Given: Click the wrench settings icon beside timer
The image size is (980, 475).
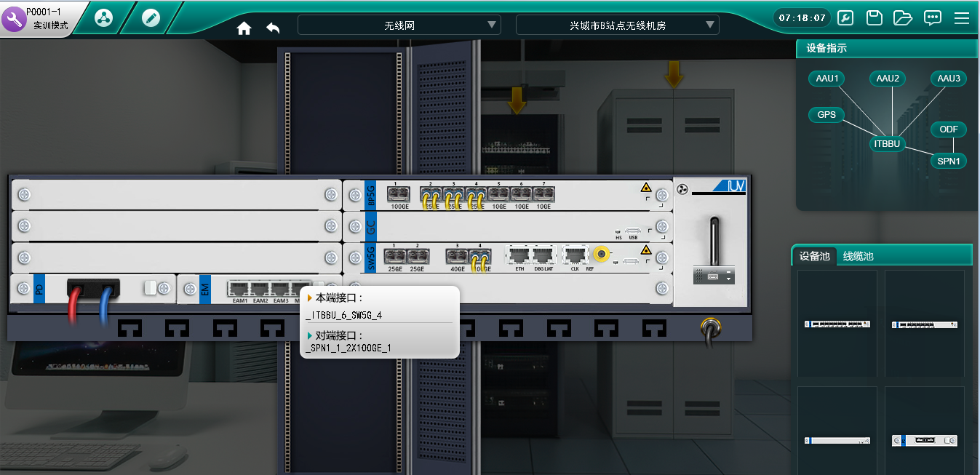Looking at the screenshot, I should [x=845, y=18].
